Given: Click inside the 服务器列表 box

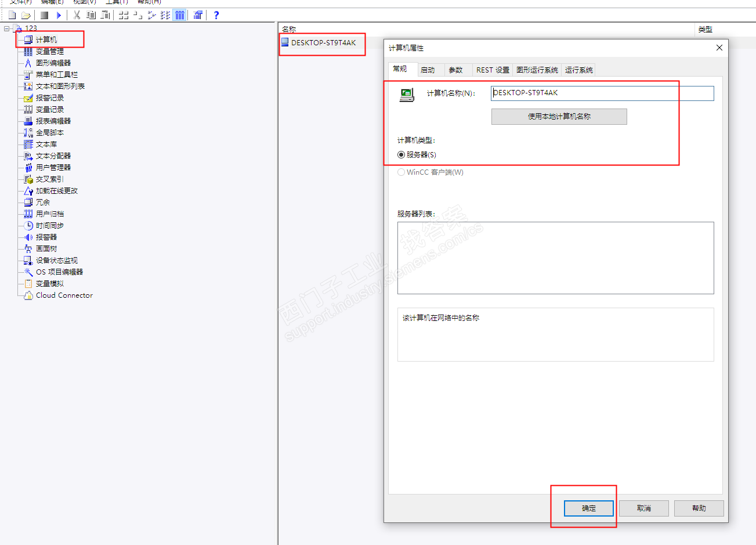Looking at the screenshot, I should tap(556, 258).
